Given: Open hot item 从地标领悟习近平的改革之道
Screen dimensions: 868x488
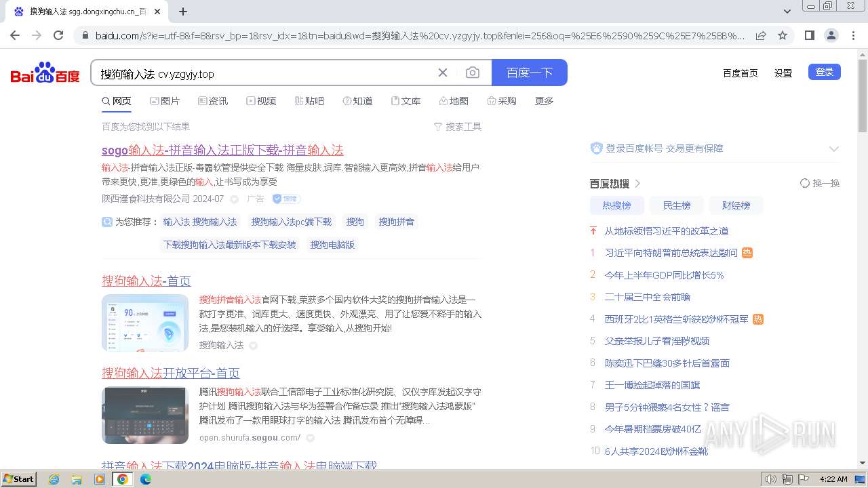Looking at the screenshot, I should point(667,231).
